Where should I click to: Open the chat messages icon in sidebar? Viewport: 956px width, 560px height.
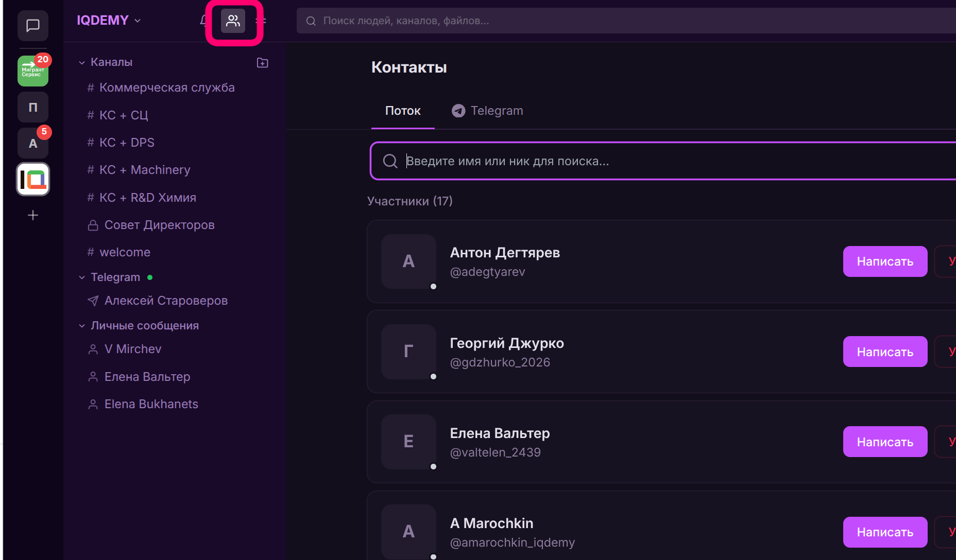click(x=33, y=26)
